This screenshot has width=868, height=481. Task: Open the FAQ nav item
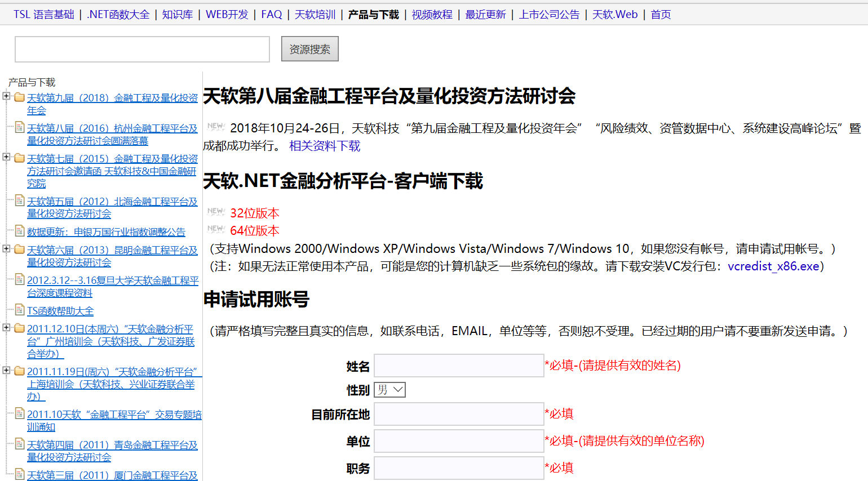(x=272, y=15)
